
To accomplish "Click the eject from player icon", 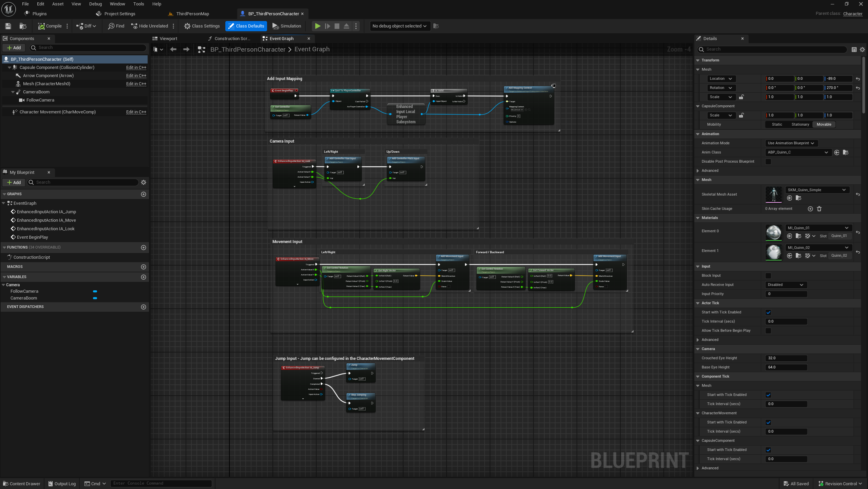I will (x=346, y=26).
